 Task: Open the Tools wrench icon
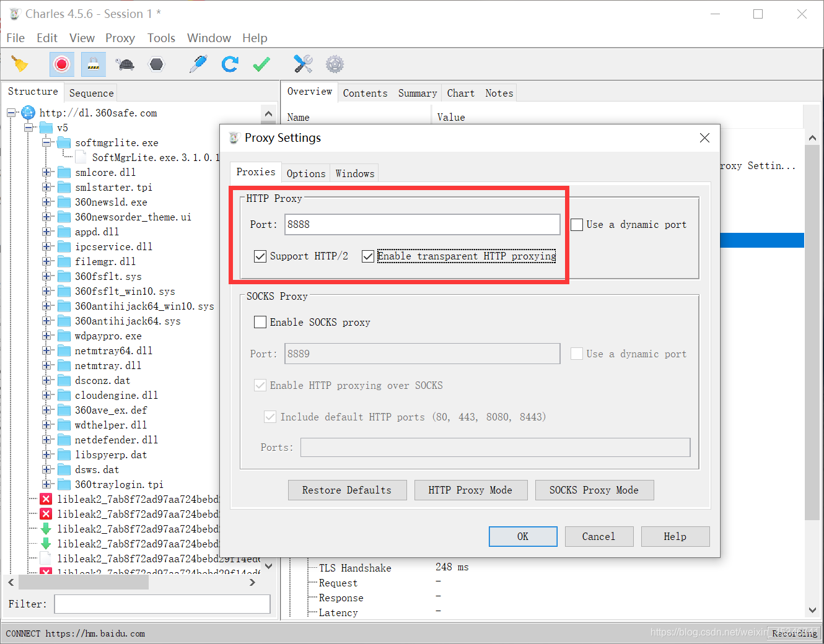coord(303,64)
